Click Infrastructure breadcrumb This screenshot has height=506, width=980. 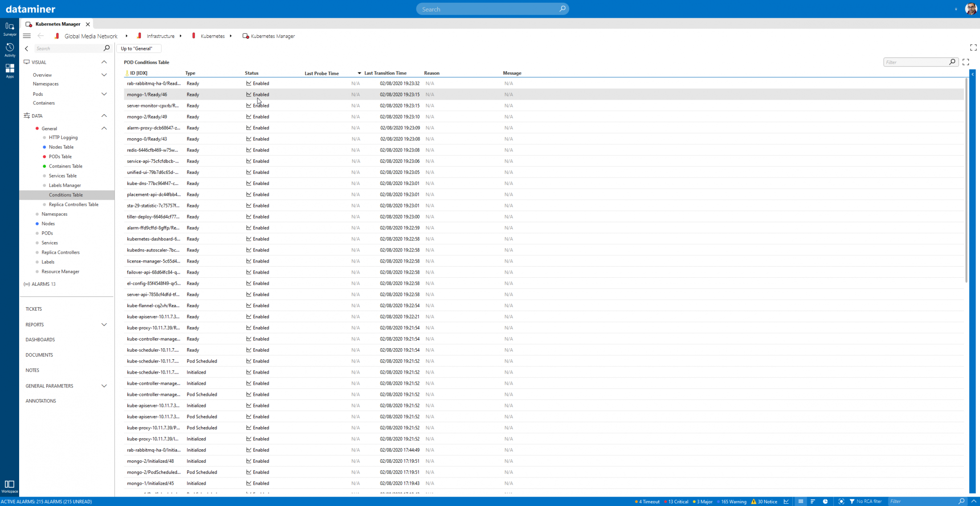(x=160, y=36)
